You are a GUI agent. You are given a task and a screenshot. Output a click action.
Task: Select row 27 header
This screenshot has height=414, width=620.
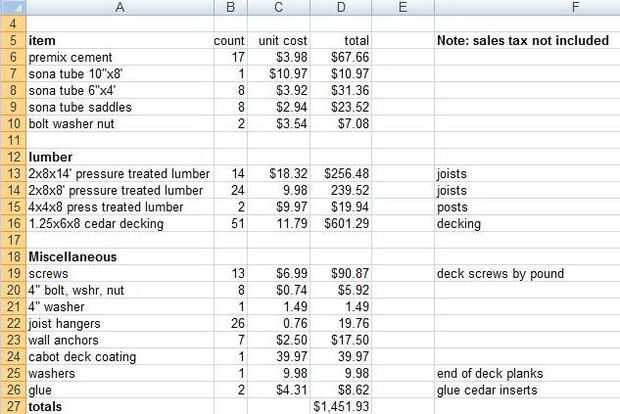tap(12, 407)
